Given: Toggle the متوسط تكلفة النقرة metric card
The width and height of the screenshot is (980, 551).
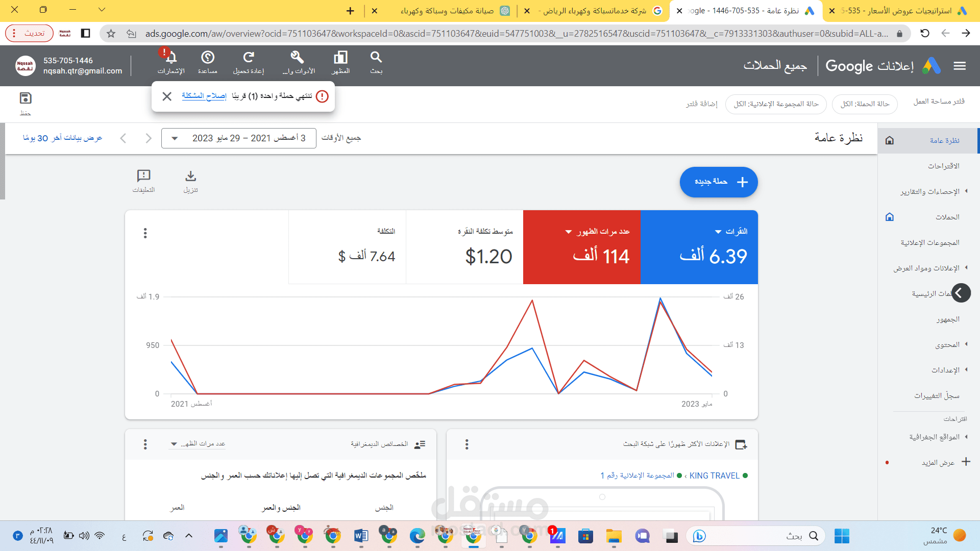Looking at the screenshot, I should click(x=464, y=246).
